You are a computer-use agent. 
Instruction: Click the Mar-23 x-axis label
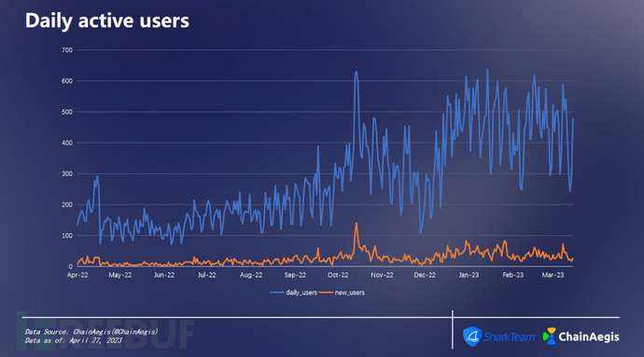pyautogui.click(x=553, y=275)
